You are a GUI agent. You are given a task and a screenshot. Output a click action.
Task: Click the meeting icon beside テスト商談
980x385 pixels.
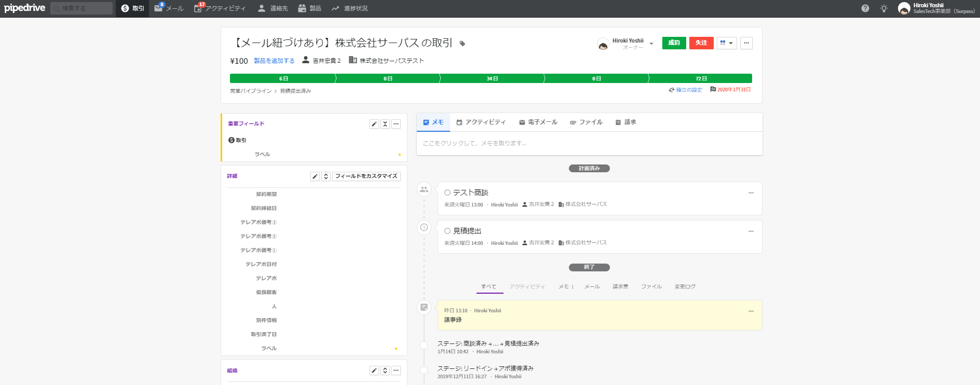click(424, 189)
